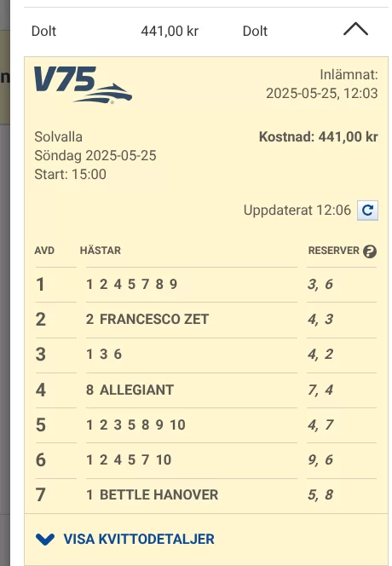This screenshot has width=392, height=566.
Task: Expand VISA KVITTODETALJER chevron arrow
Action: click(45, 539)
